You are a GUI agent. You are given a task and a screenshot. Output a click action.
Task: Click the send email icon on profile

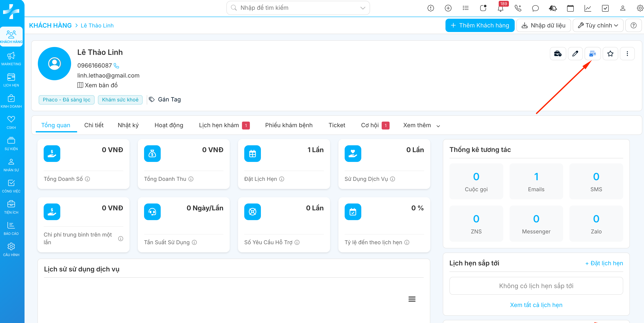[592, 53]
